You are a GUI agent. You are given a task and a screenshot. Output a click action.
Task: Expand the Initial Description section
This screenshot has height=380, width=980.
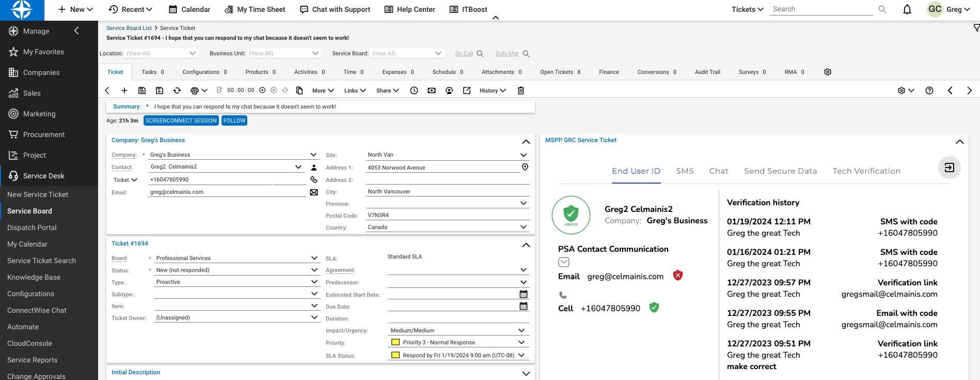coord(526,373)
